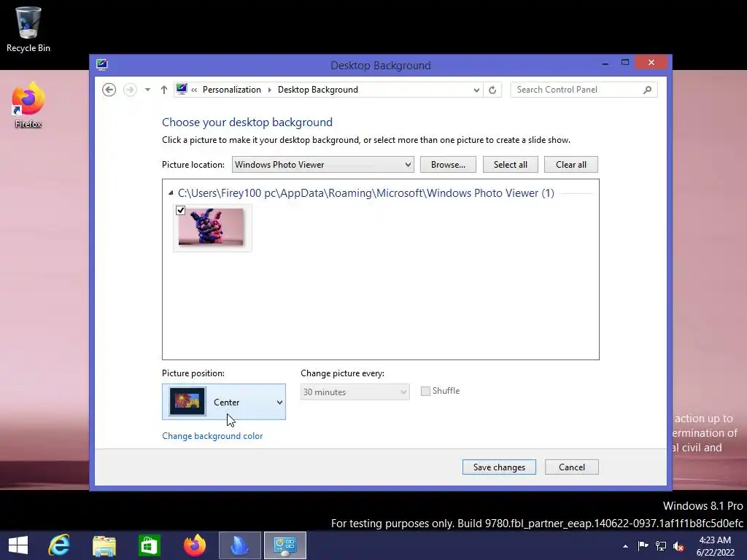
Task: Click Save changes
Action: pyautogui.click(x=499, y=467)
